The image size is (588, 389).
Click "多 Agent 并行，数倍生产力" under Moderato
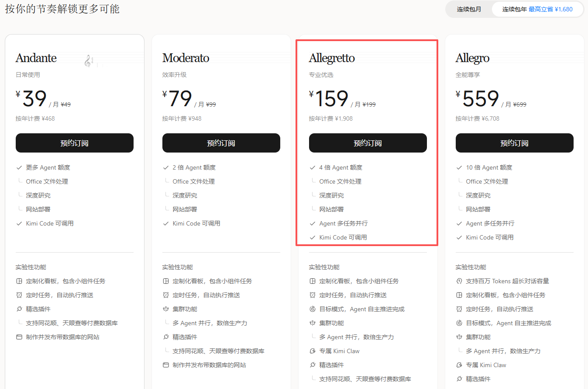(x=210, y=323)
